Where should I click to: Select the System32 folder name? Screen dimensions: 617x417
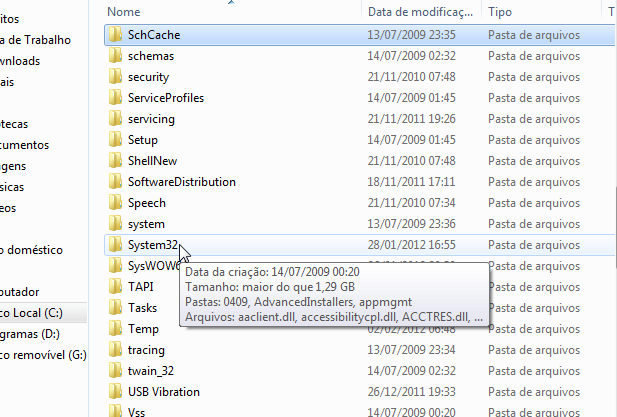152,245
